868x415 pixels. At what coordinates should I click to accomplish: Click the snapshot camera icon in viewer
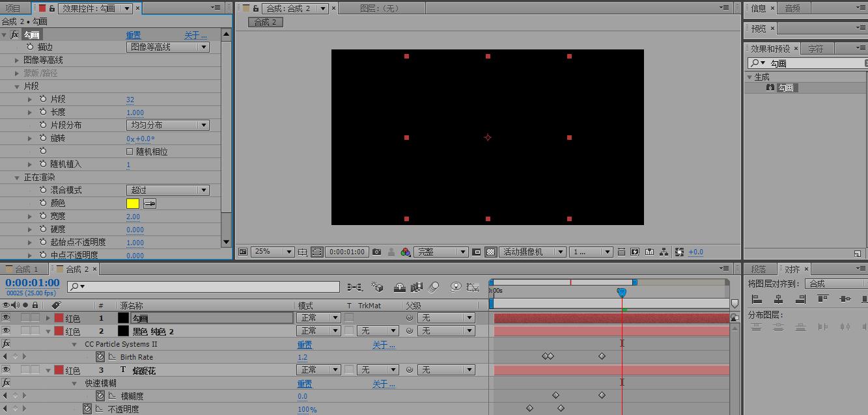pos(376,252)
